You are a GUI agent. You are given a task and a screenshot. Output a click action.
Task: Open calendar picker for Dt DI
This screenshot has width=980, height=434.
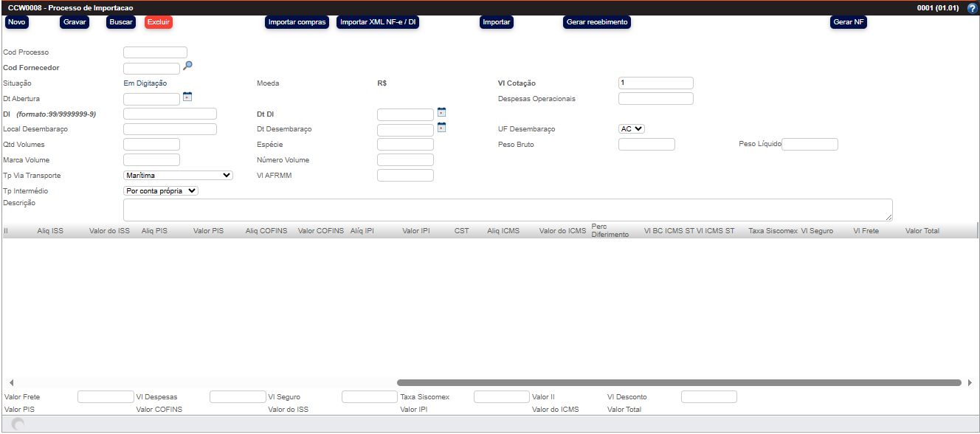(x=441, y=112)
